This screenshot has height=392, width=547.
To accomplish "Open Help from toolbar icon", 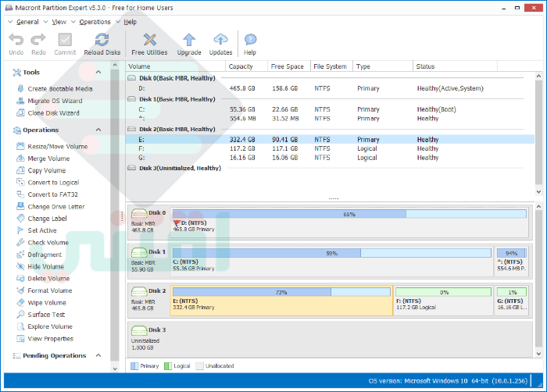I will click(250, 40).
